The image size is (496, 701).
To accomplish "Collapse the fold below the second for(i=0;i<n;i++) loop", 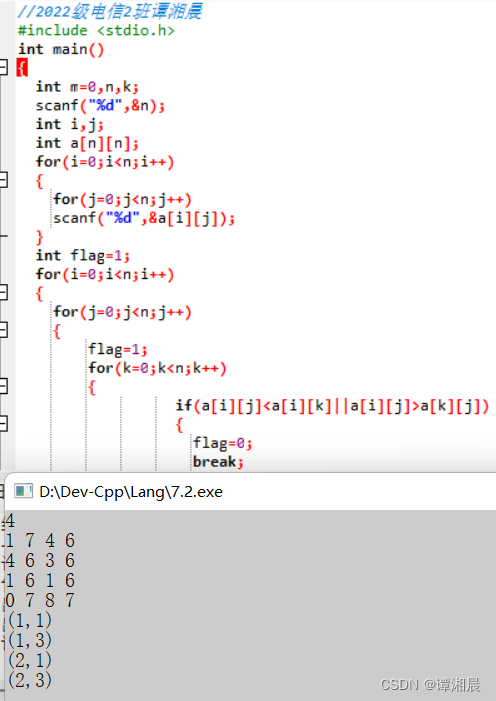I will 3,293.
